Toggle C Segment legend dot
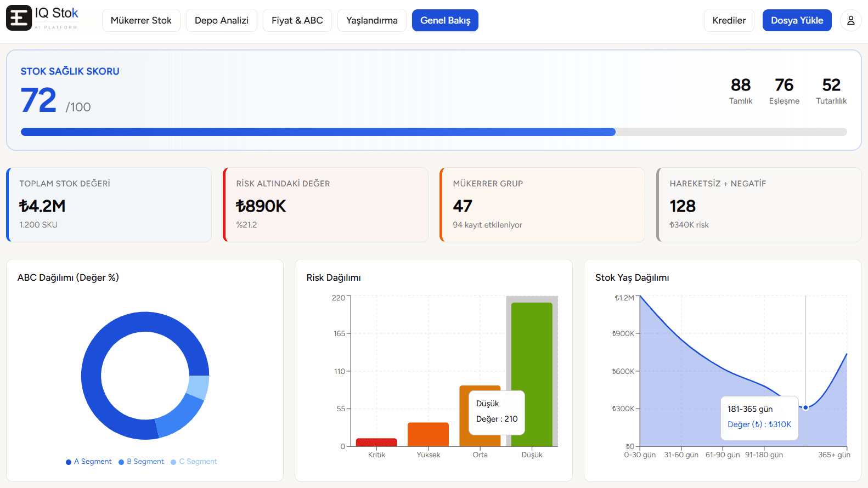 coord(173,462)
